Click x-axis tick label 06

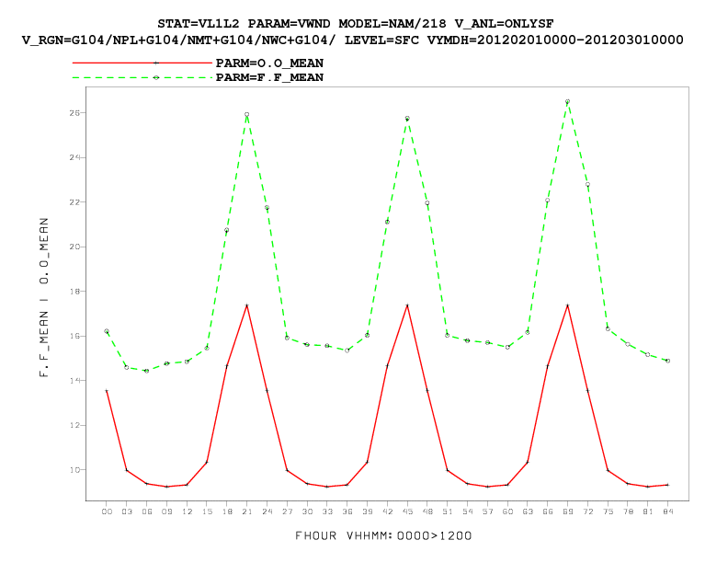[x=147, y=511]
